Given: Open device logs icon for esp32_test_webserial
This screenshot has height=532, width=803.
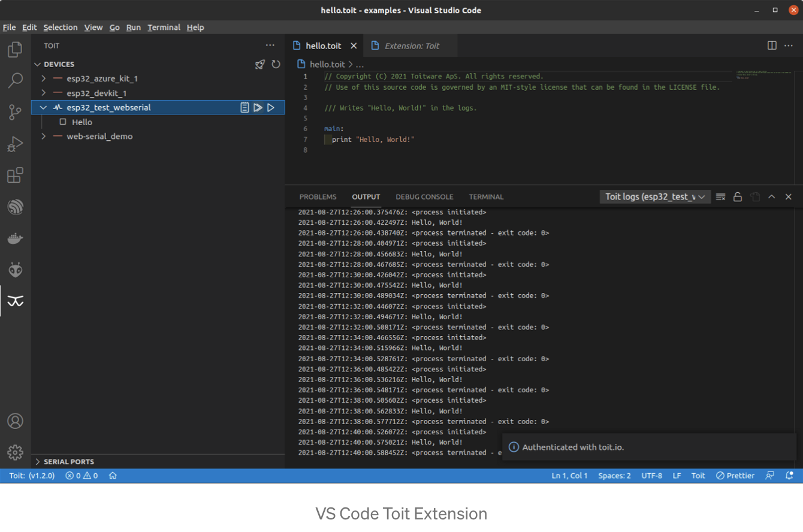Looking at the screenshot, I should pos(244,107).
